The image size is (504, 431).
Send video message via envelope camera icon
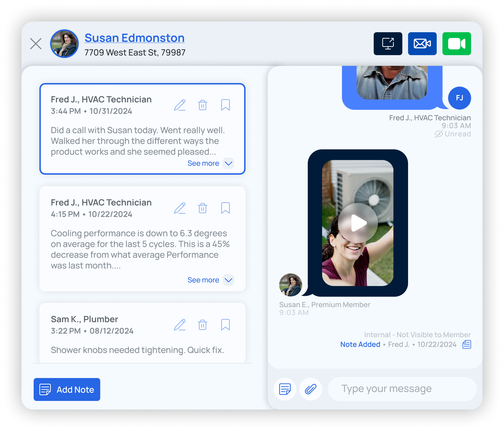click(x=422, y=44)
